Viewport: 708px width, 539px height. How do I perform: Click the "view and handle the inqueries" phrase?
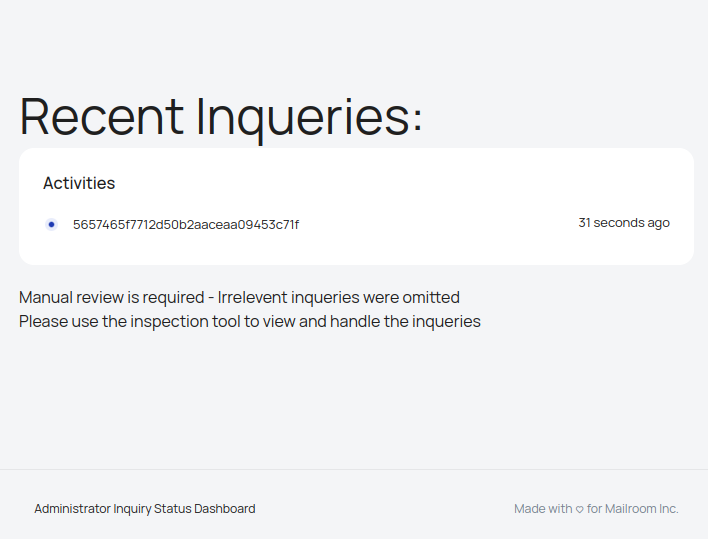(x=369, y=321)
